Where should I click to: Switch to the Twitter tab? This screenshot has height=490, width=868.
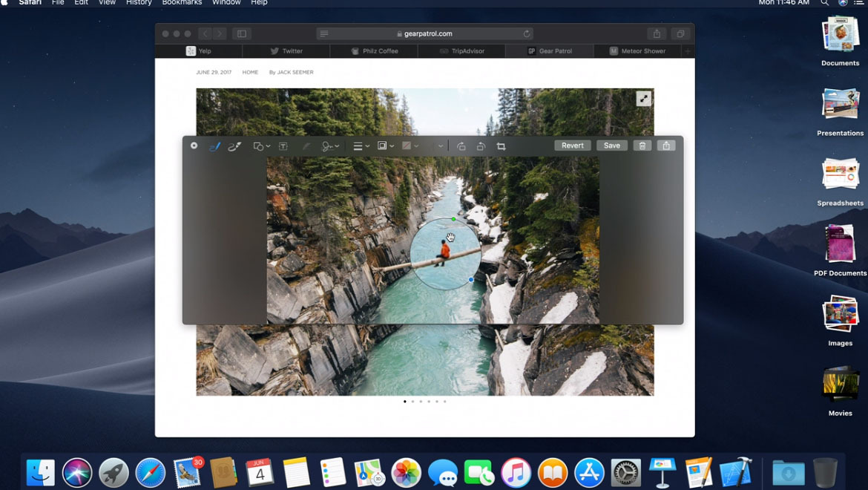286,51
